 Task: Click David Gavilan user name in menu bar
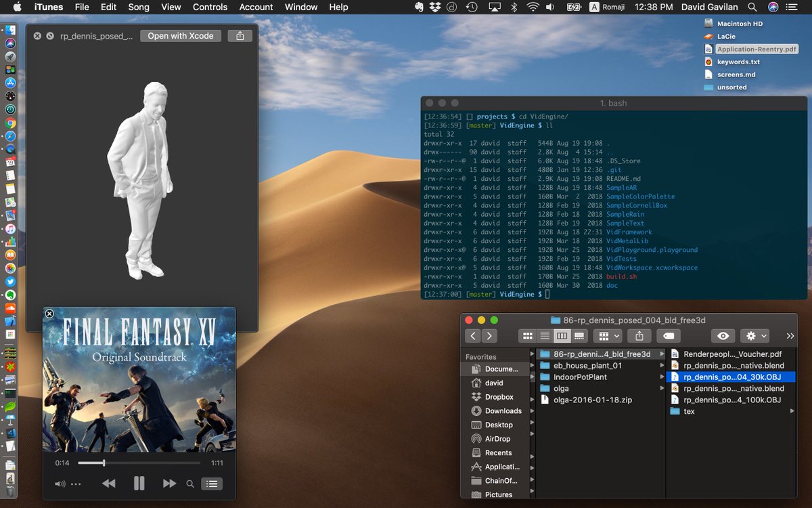(708, 7)
